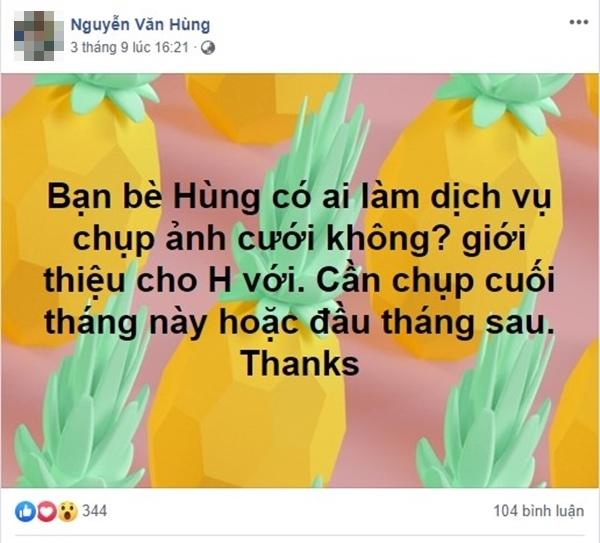Click the word 'Thanks' in the post
The height and width of the screenshot is (543, 600).
click(300, 364)
